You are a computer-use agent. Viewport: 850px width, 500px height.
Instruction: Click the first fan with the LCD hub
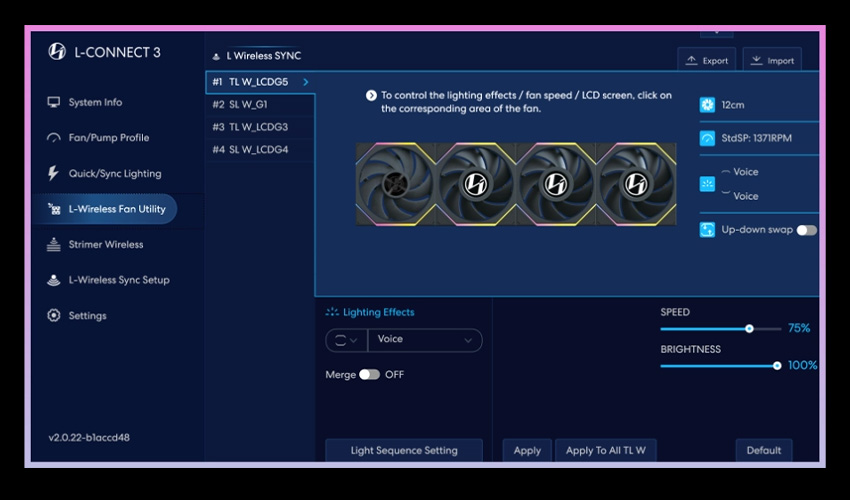click(x=396, y=184)
